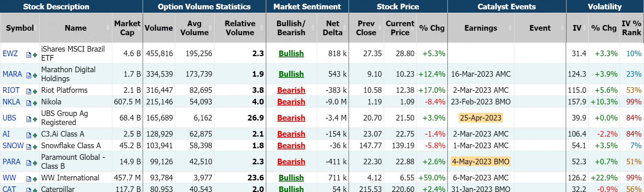The width and height of the screenshot is (644, 192).
Task: Open the SNOW ticker symbol link
Action: [x=13, y=146]
